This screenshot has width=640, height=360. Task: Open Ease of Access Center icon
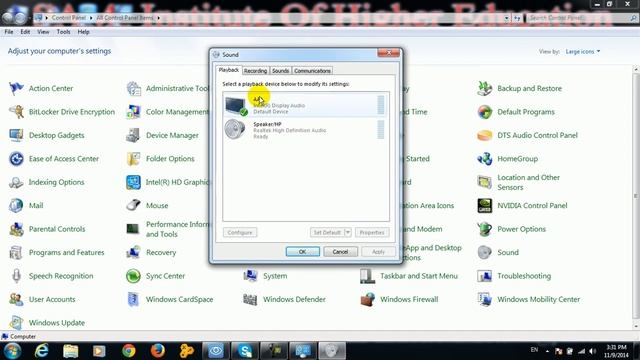tap(16, 159)
